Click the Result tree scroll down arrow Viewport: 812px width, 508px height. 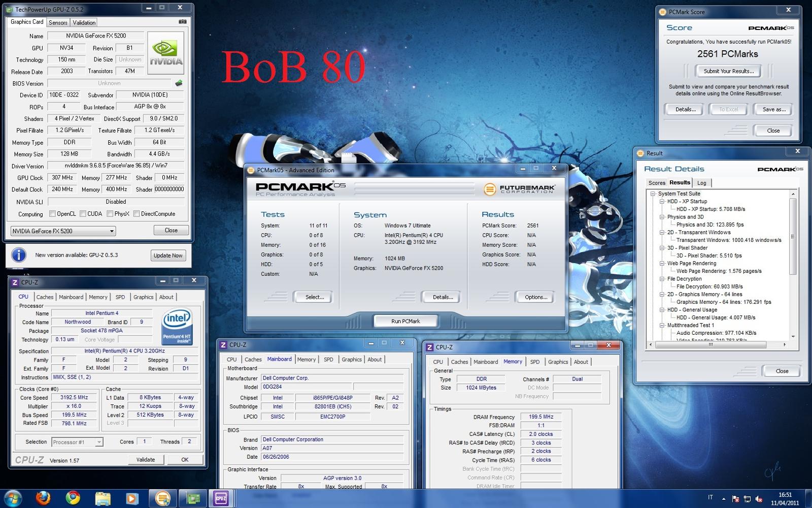(x=793, y=336)
